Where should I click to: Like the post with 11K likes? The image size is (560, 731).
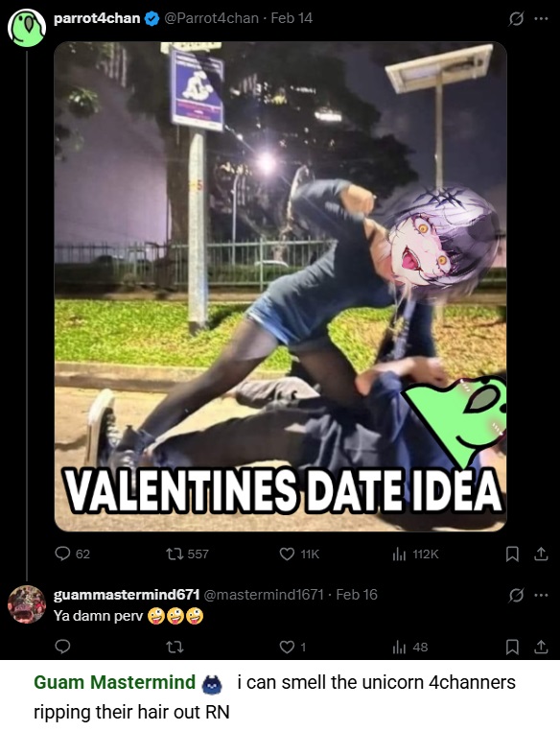(x=299, y=554)
